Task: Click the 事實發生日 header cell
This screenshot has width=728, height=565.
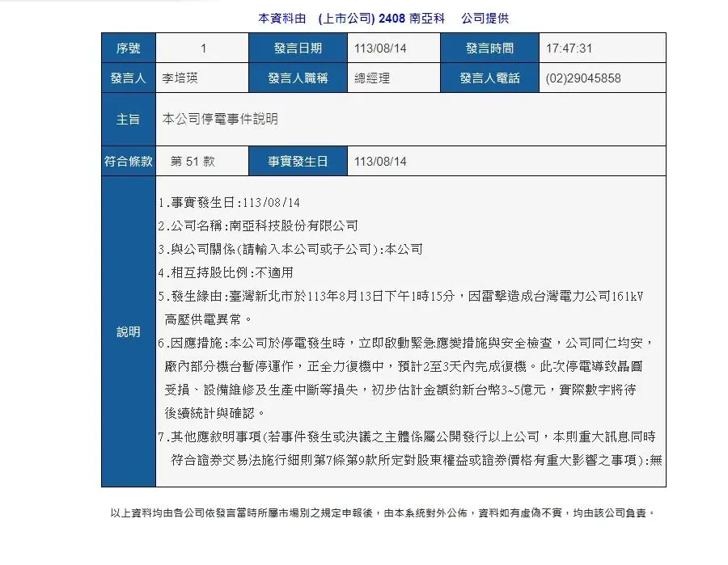Action: pos(298,162)
